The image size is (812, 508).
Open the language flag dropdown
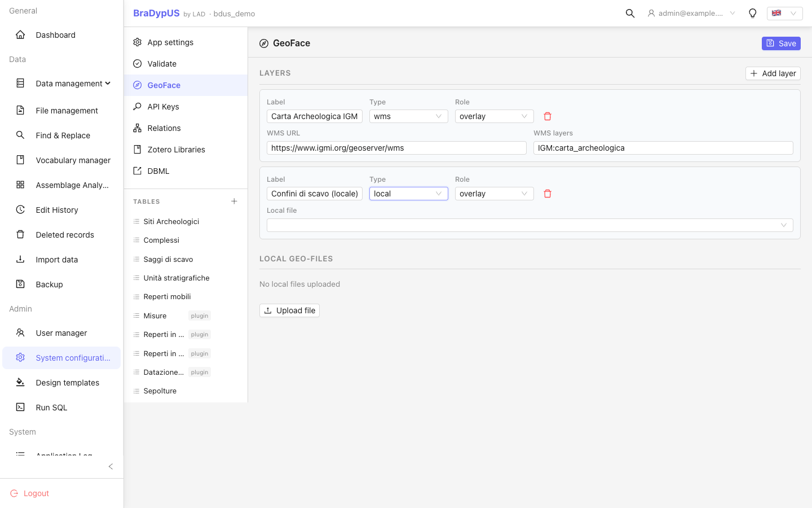click(x=784, y=14)
